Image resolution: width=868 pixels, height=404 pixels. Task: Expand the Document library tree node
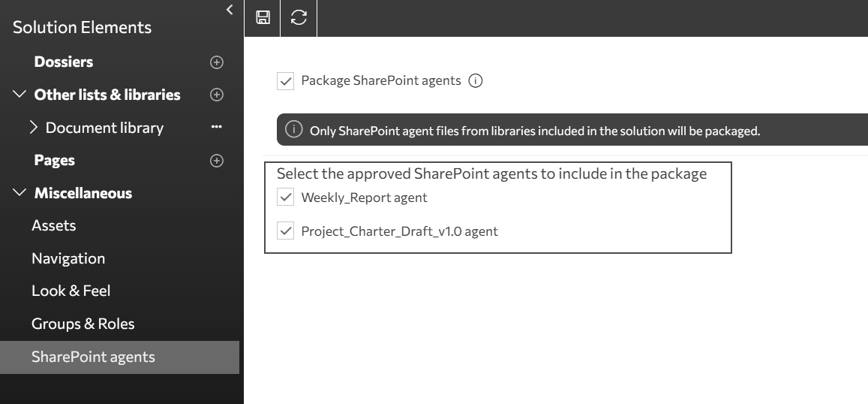click(33, 128)
